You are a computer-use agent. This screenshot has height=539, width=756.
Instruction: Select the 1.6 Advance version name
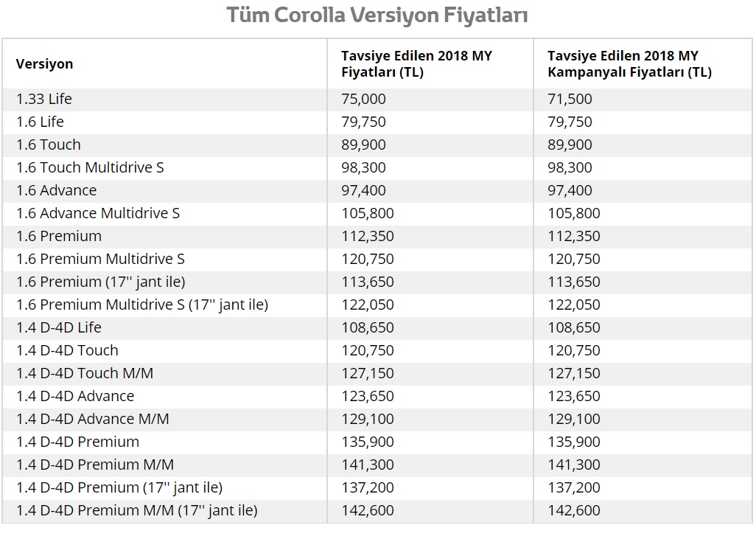57,190
